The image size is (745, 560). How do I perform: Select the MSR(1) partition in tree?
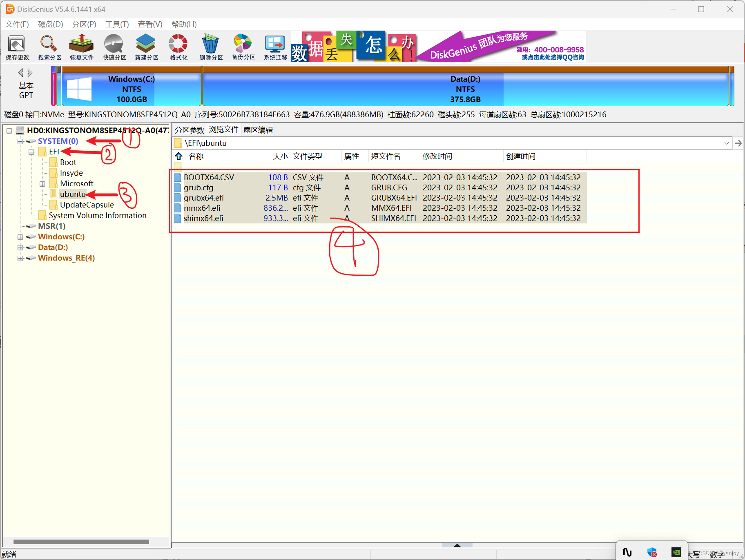(51, 226)
